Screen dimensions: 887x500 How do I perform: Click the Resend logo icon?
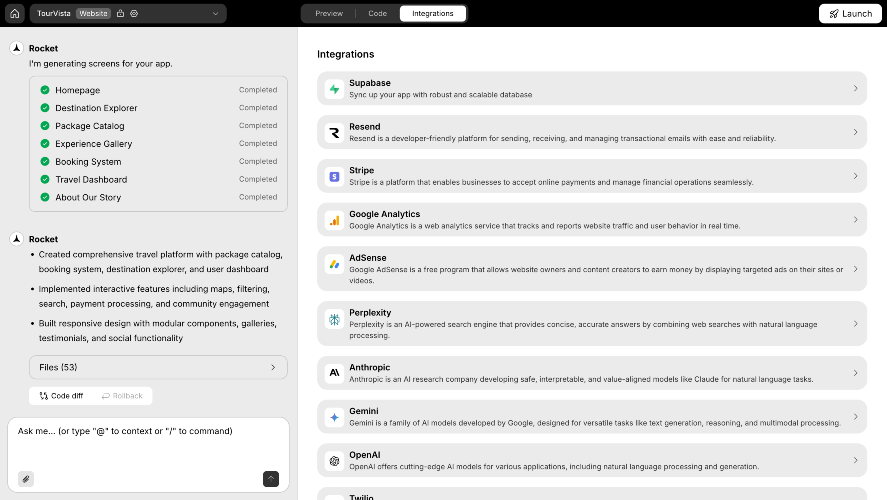[x=334, y=132]
